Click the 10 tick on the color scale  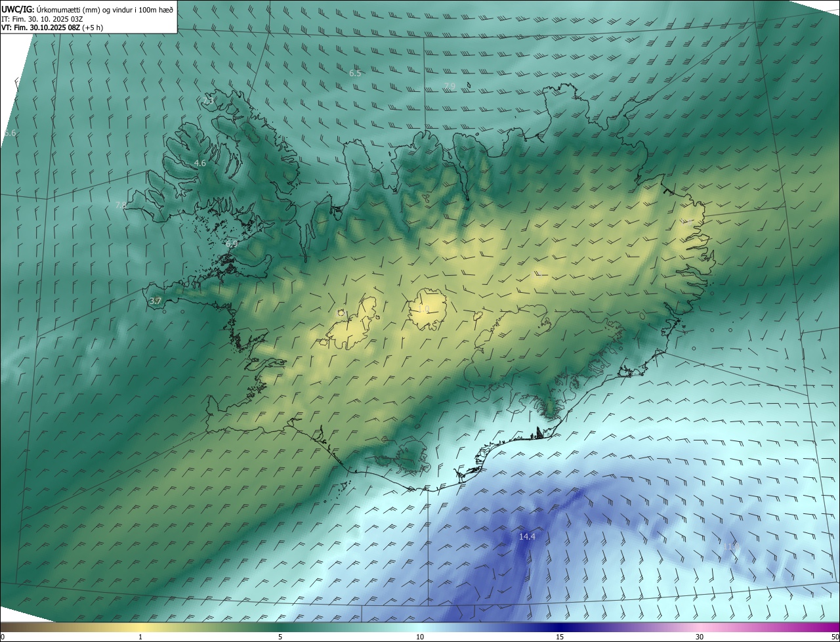coord(420,637)
